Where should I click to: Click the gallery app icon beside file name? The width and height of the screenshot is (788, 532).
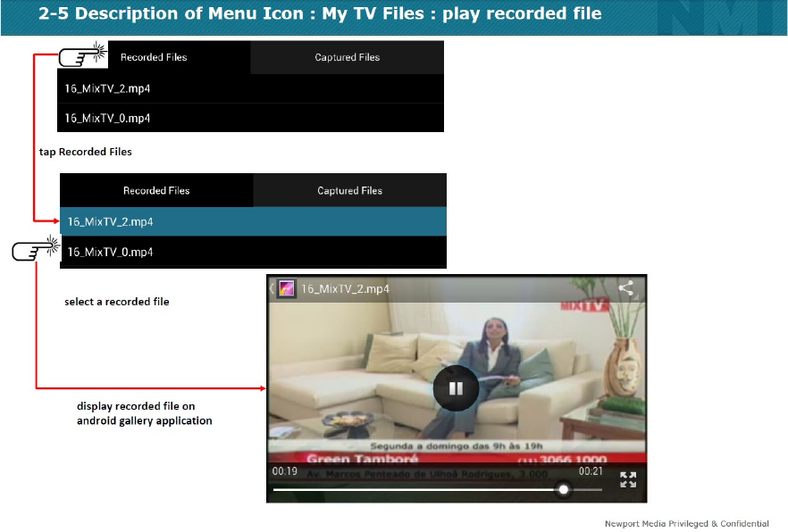point(287,288)
